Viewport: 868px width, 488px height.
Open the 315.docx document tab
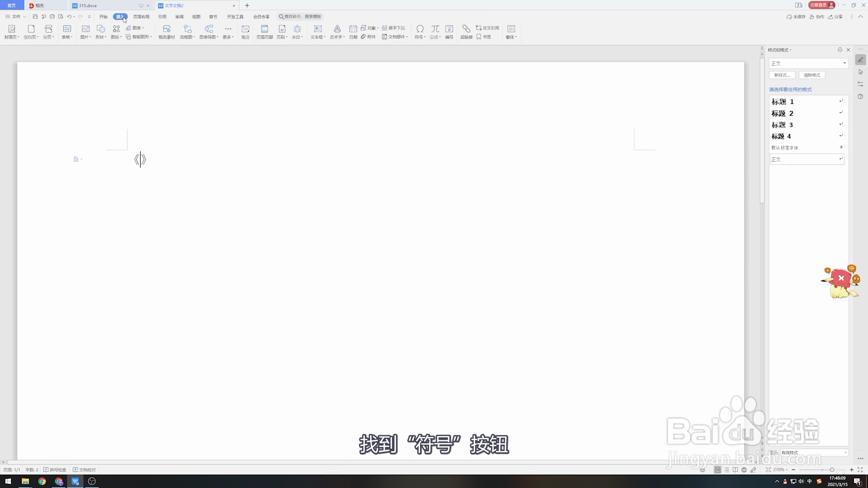coord(88,5)
